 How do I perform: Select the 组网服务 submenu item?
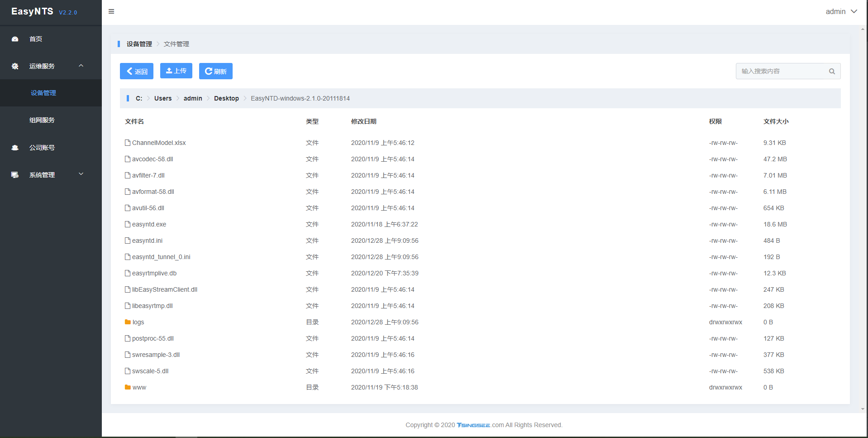point(51,120)
